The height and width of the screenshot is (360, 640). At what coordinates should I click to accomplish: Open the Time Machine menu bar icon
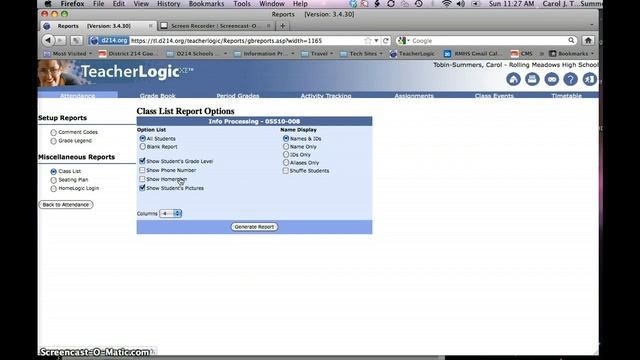pyautogui.click(x=418, y=4)
